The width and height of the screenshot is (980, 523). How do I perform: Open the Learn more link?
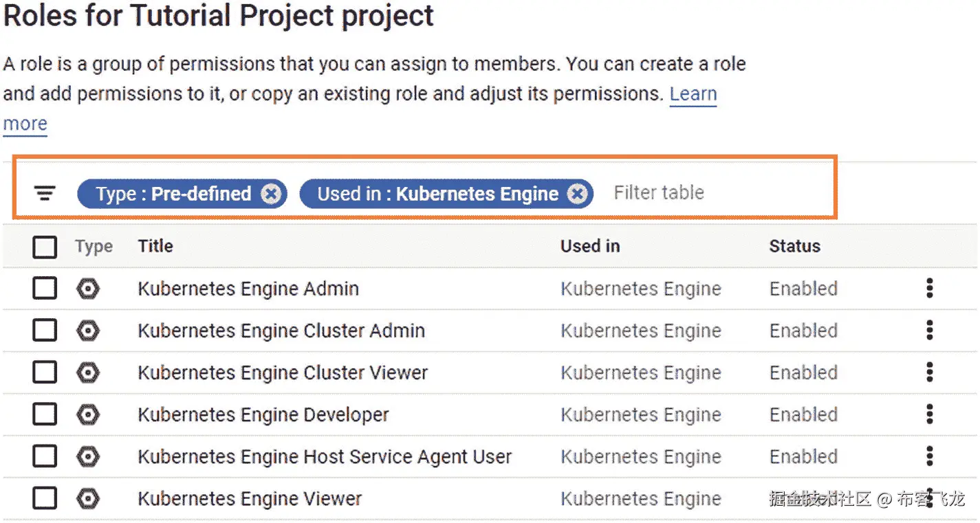(693, 94)
